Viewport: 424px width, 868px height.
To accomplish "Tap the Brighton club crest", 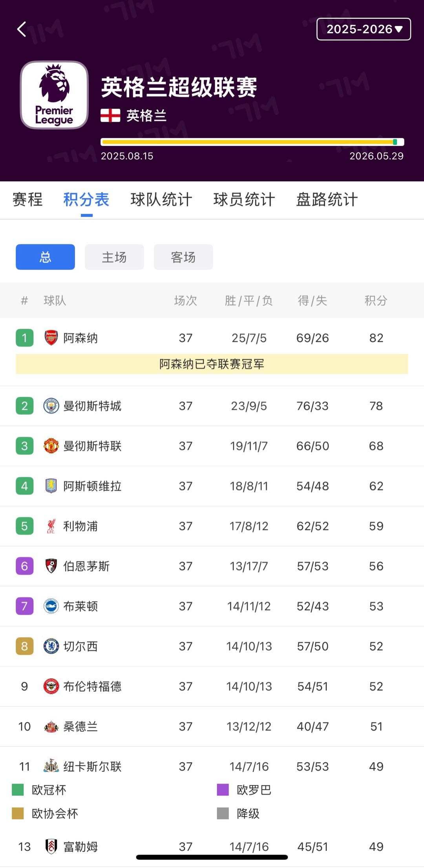I will coord(51,606).
